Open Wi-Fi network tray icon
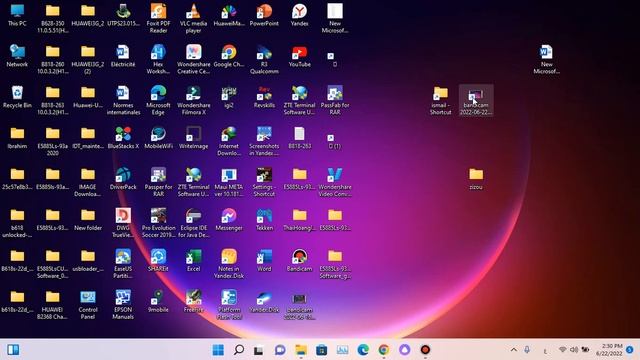The height and width of the screenshot is (360, 640). pyautogui.click(x=563, y=350)
